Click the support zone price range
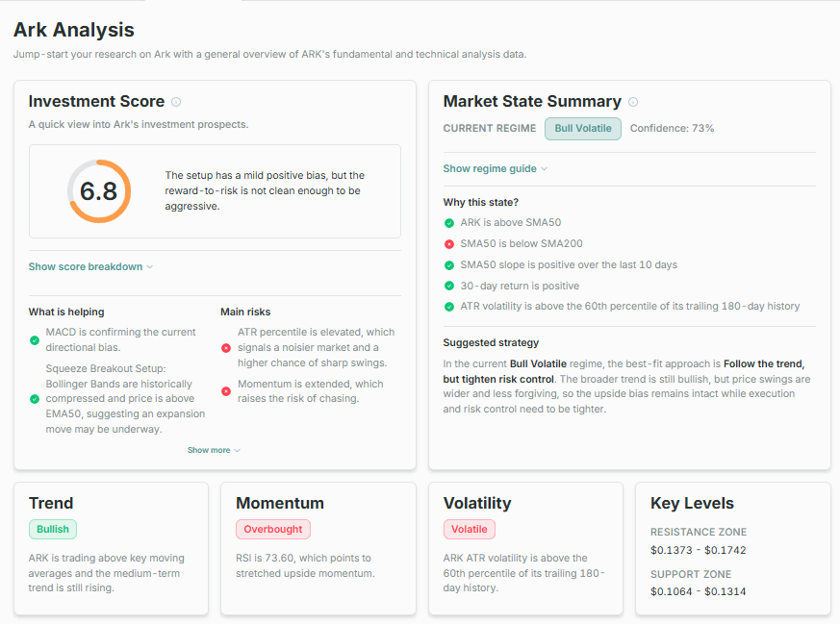This screenshot has height=624, width=840. [x=698, y=591]
